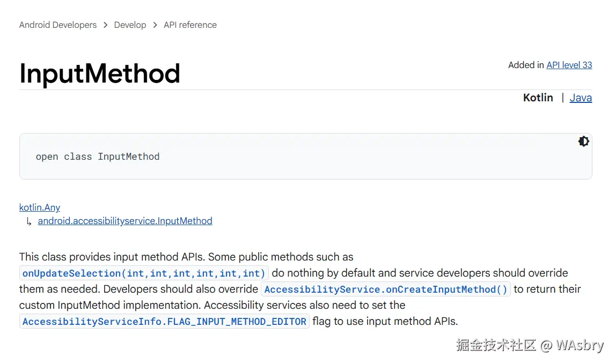Click the WAsbry watermark text
The image size is (615, 364).
click(x=580, y=345)
